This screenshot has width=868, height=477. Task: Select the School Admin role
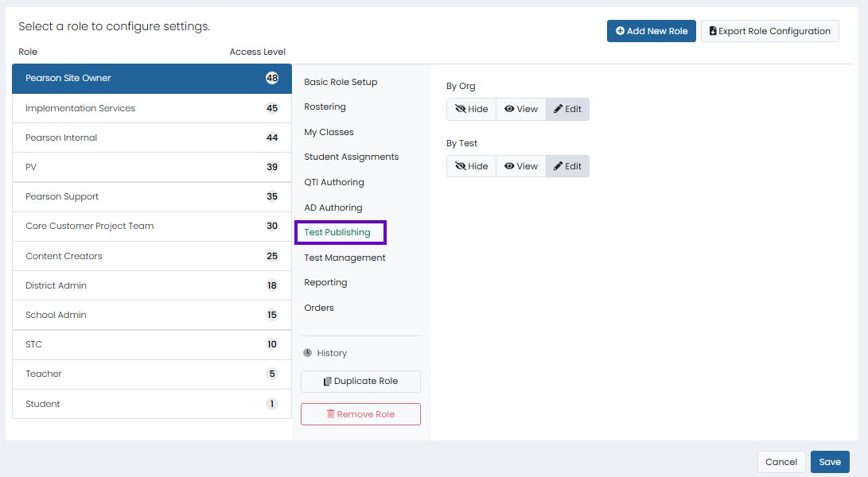click(152, 315)
